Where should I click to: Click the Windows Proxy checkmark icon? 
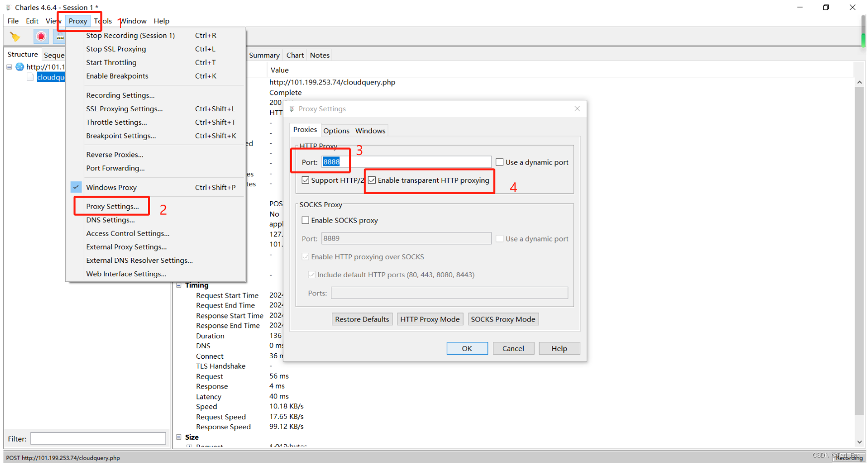click(76, 187)
